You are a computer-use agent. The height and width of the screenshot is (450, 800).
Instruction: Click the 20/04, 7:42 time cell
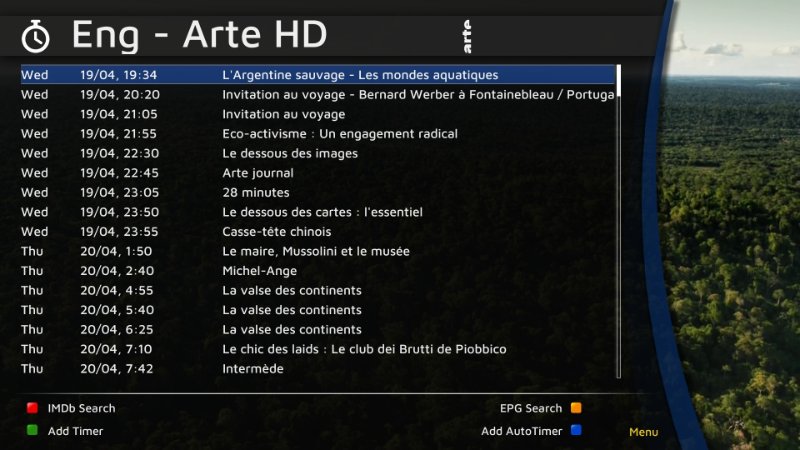(x=116, y=369)
